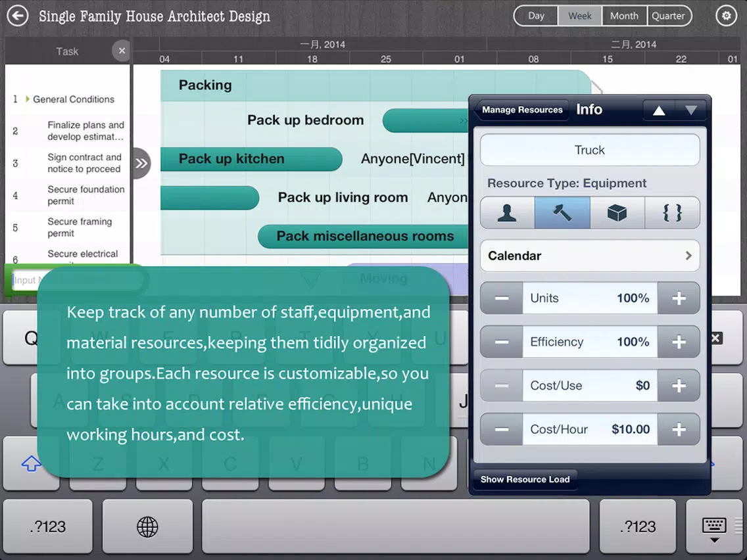Go back with the arrow icon
747x560 pixels.
click(17, 16)
